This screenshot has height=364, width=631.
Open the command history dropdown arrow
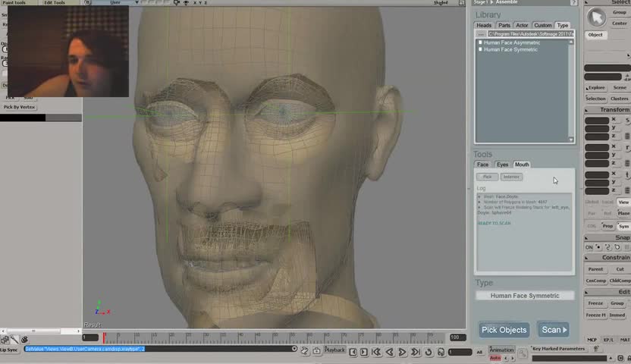pyautogui.click(x=294, y=349)
